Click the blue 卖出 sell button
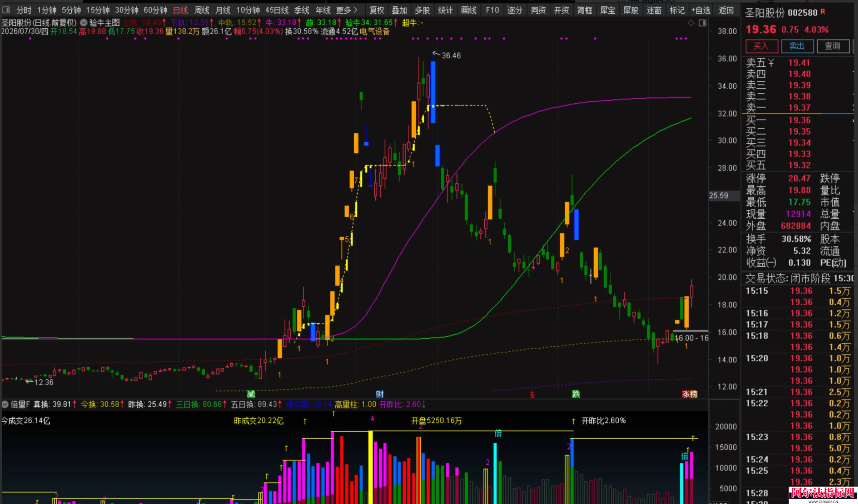 (797, 46)
